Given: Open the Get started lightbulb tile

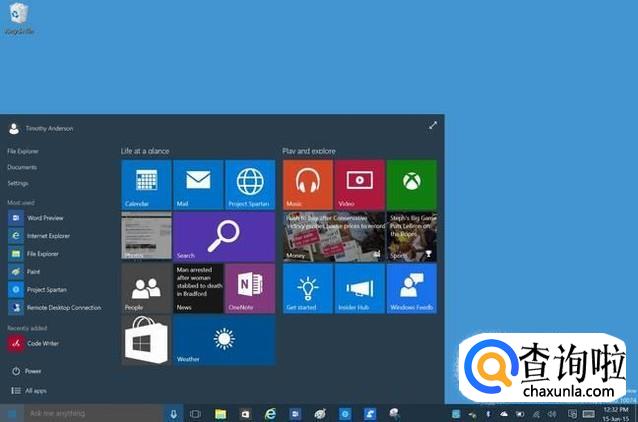Looking at the screenshot, I should (307, 288).
